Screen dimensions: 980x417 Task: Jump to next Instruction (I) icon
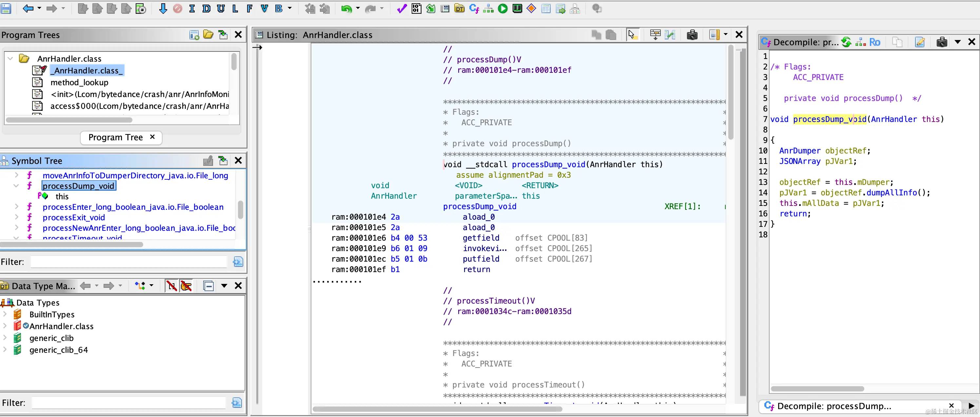coord(192,9)
